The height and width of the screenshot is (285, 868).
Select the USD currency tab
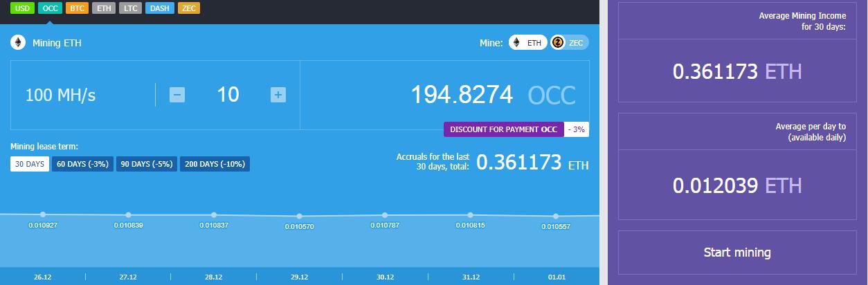click(x=23, y=8)
